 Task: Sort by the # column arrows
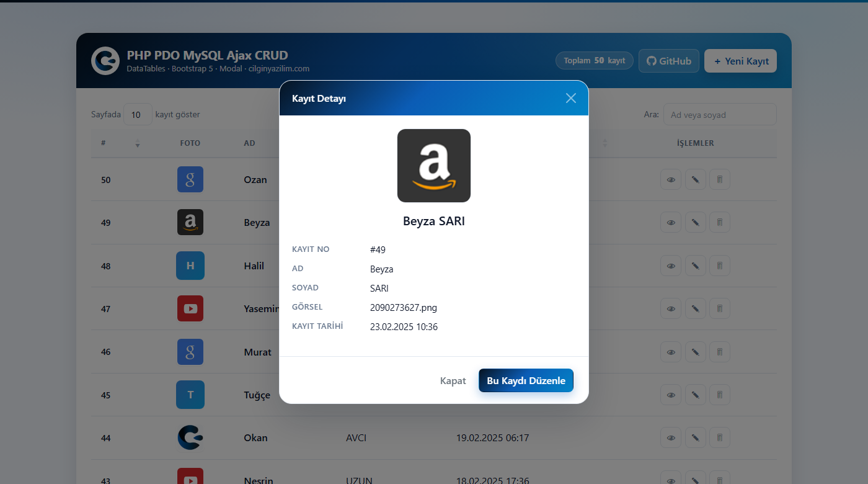(x=138, y=143)
